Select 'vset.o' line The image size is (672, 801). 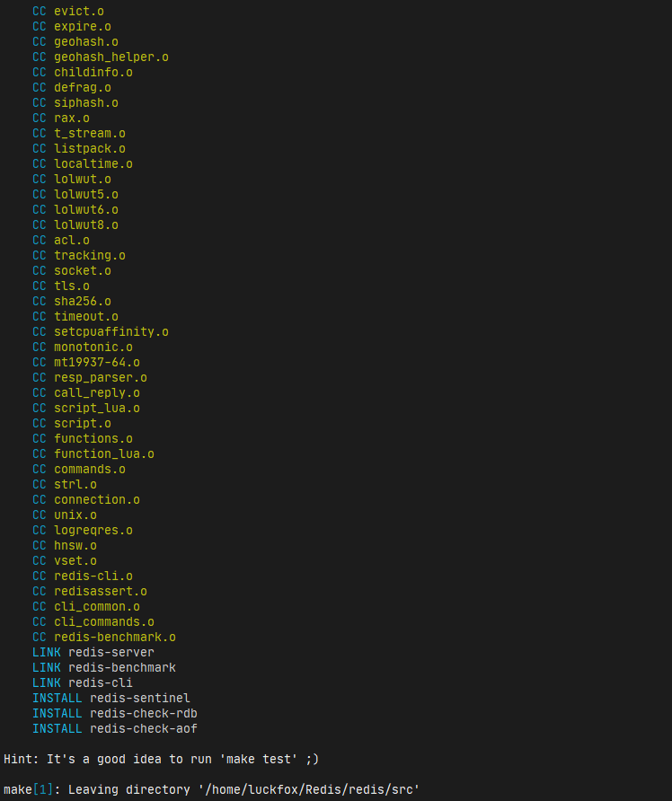(65, 561)
